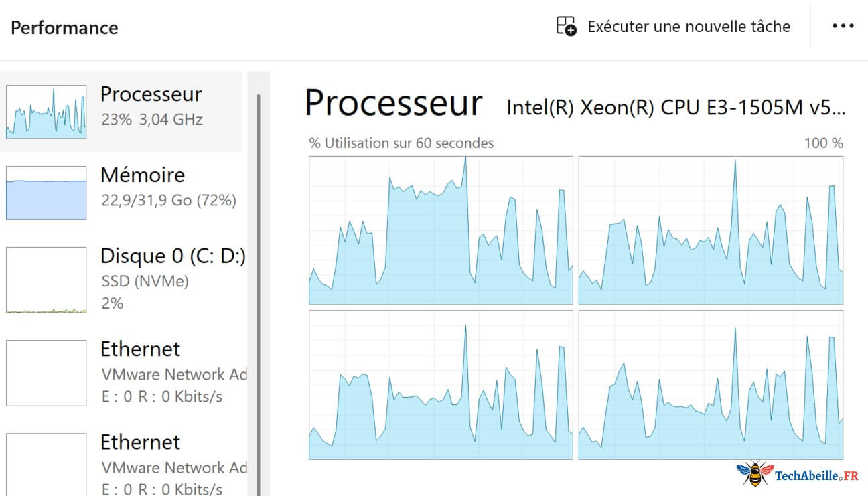This screenshot has height=496, width=868.
Task: Click the bottom-right CPU core graph
Action: coord(711,385)
